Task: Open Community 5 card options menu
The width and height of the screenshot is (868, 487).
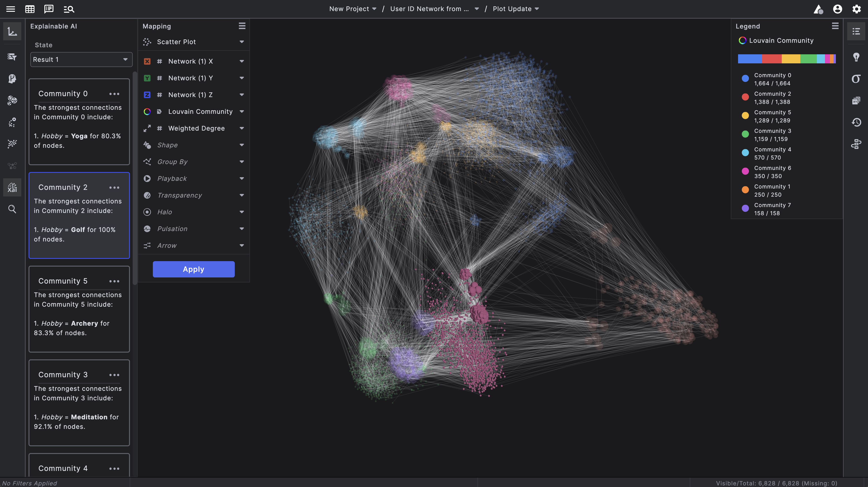Action: (x=114, y=281)
